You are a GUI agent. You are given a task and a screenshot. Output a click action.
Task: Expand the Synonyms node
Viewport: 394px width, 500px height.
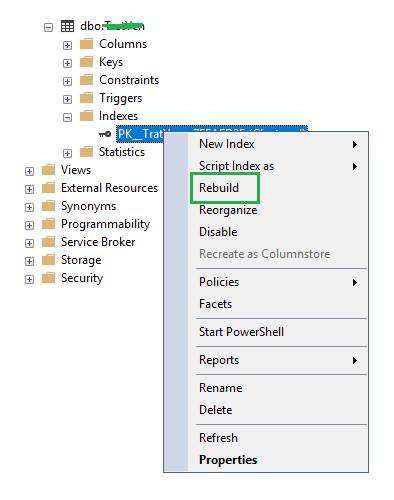(29, 207)
